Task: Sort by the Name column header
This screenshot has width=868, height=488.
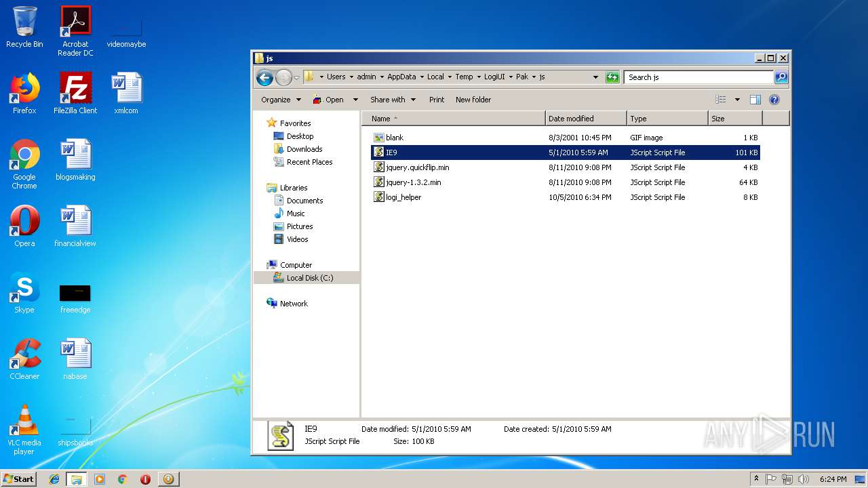Action: (x=454, y=119)
